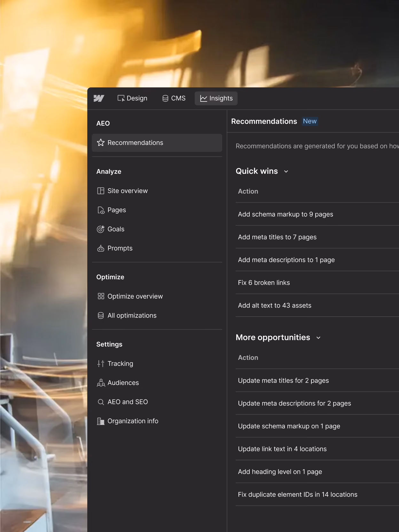Click the Quick wins heading
This screenshot has height=532, width=399.
point(257,171)
